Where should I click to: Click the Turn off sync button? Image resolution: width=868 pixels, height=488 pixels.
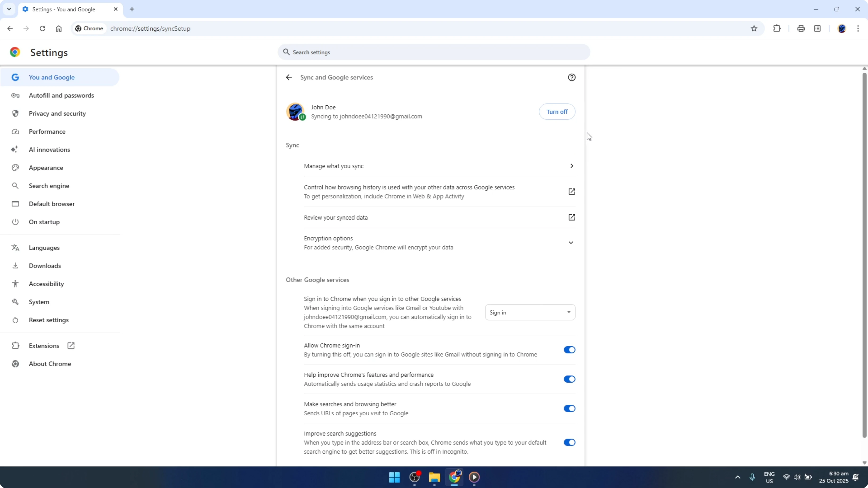coord(557,112)
